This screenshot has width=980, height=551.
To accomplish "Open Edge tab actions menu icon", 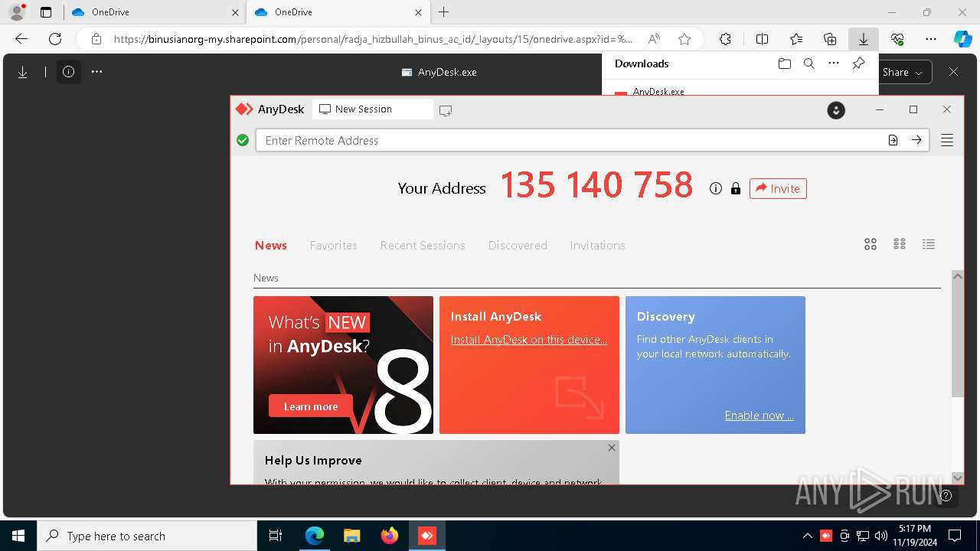I will tap(46, 12).
